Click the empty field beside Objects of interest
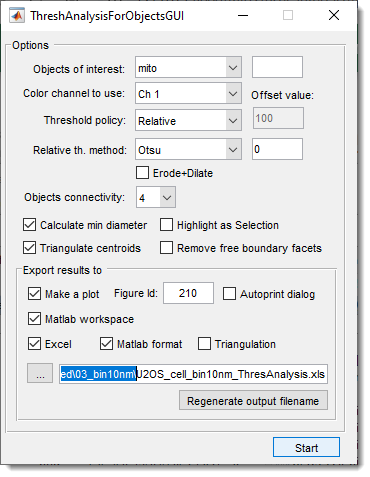 [x=277, y=67]
